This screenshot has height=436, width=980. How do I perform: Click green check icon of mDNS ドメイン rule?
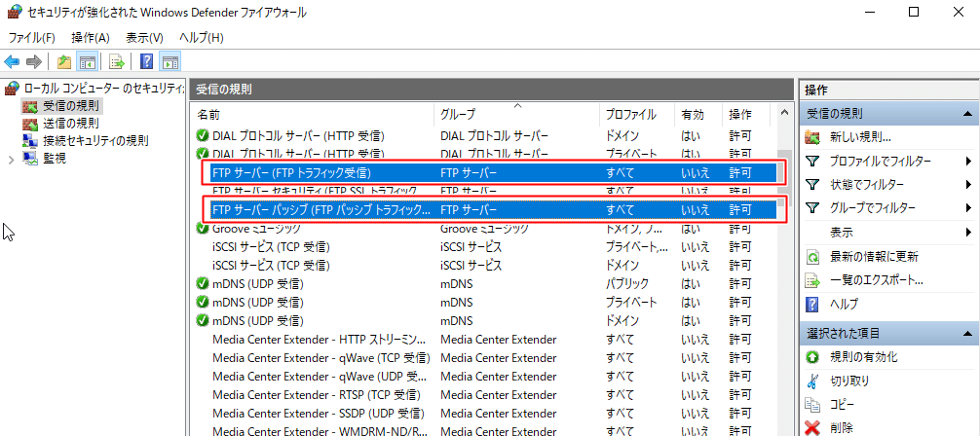click(x=202, y=321)
